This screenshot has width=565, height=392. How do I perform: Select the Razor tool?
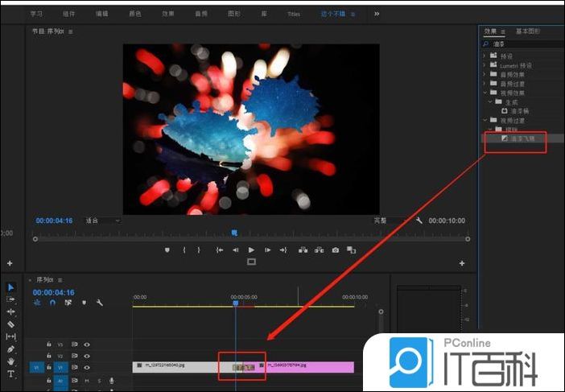pyautogui.click(x=11, y=324)
